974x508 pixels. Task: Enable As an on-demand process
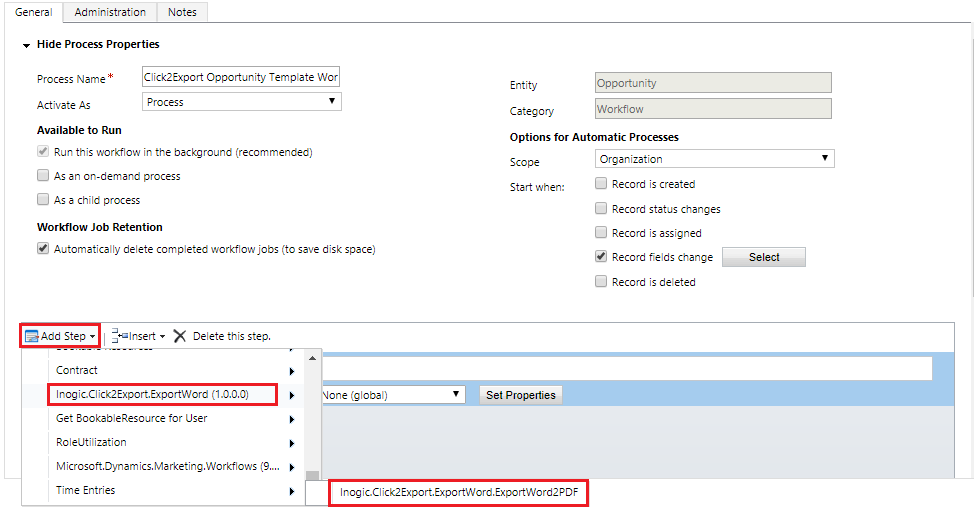[43, 176]
